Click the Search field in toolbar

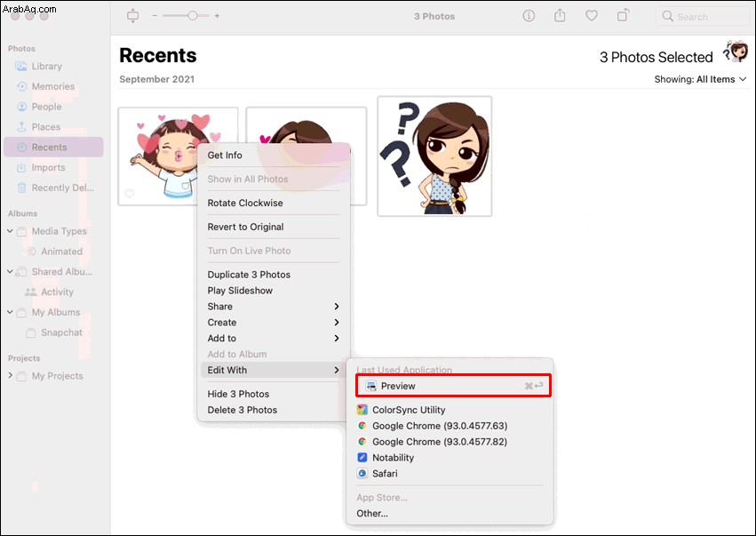click(703, 16)
